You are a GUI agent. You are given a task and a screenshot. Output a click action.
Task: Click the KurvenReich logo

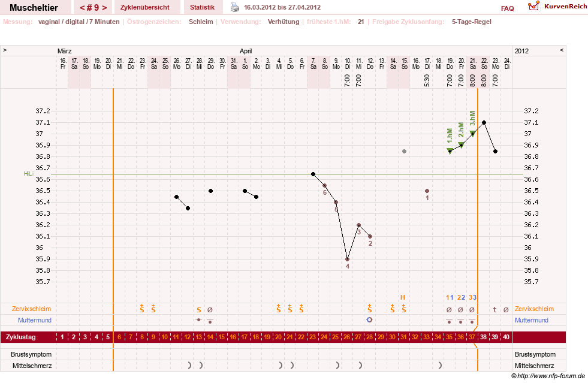pos(557,7)
